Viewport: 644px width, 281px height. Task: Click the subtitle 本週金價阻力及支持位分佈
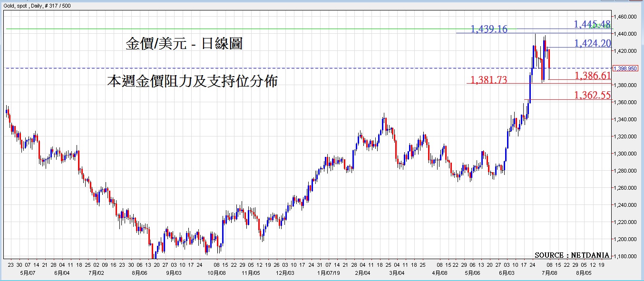[192, 82]
